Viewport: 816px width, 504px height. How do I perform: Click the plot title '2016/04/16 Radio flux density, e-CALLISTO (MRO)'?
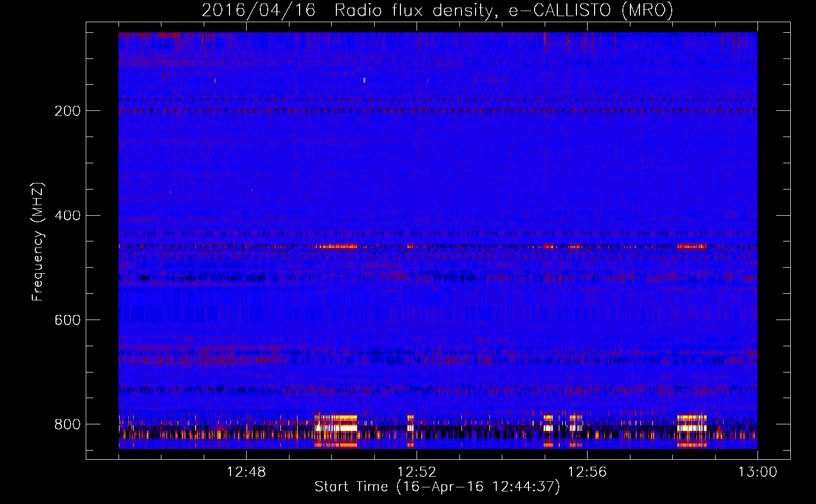click(437, 10)
